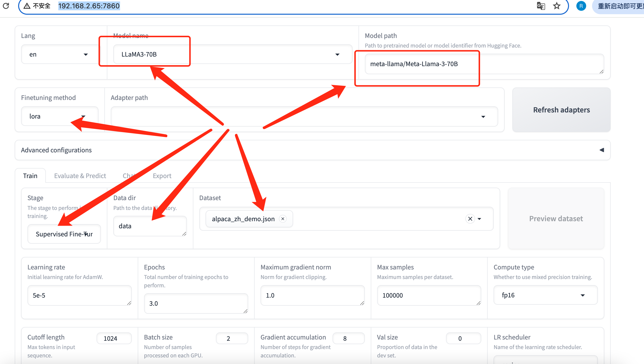Remove alpaca_zh_demo.json dataset tag
Screen dimensions: 644x364
pos(283,219)
